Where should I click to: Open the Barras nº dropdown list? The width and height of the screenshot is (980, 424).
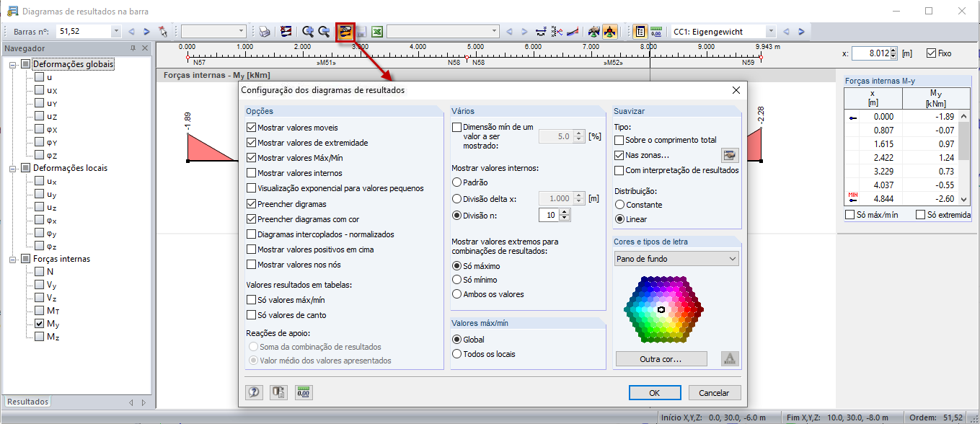(115, 30)
